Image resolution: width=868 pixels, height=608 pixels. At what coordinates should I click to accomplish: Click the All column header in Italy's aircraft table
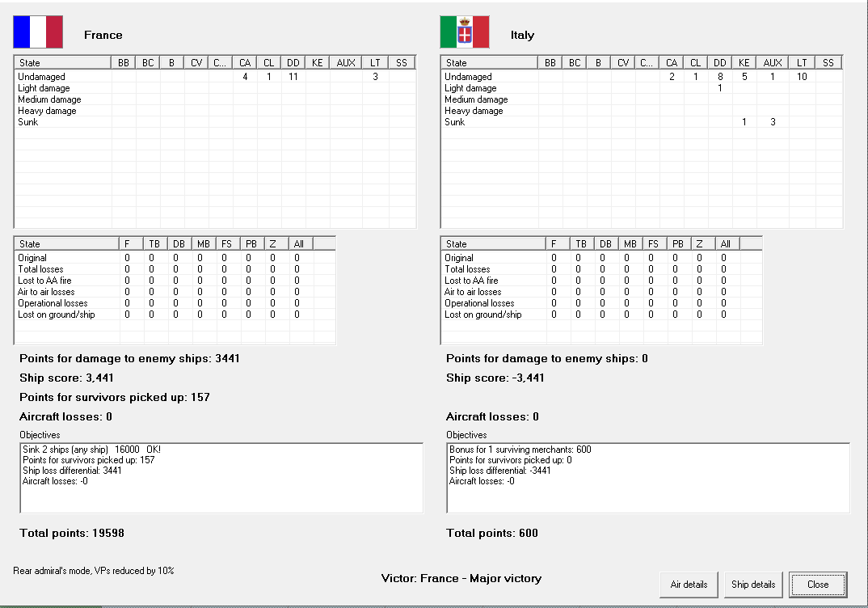click(x=725, y=243)
